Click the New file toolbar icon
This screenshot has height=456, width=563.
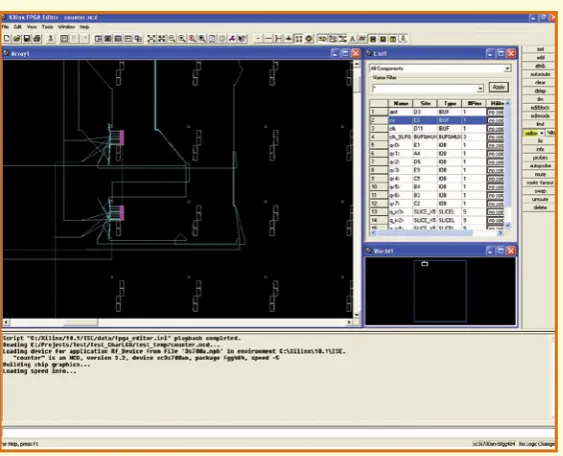coord(7,38)
